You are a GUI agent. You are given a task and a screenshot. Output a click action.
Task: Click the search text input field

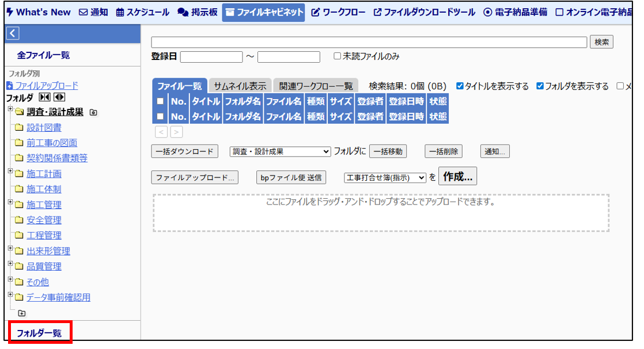369,42
